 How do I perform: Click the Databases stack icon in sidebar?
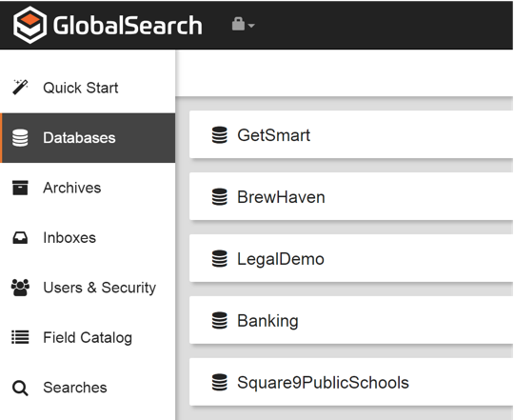pyautogui.click(x=20, y=138)
